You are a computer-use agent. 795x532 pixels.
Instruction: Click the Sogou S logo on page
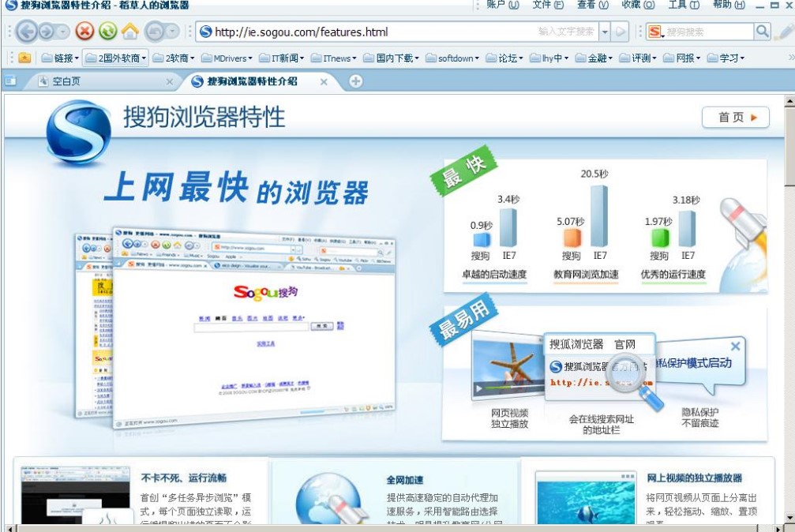(78, 132)
